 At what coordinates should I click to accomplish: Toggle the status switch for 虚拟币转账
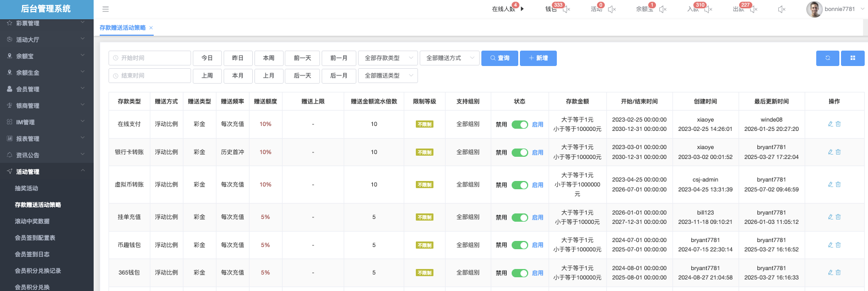tap(519, 185)
